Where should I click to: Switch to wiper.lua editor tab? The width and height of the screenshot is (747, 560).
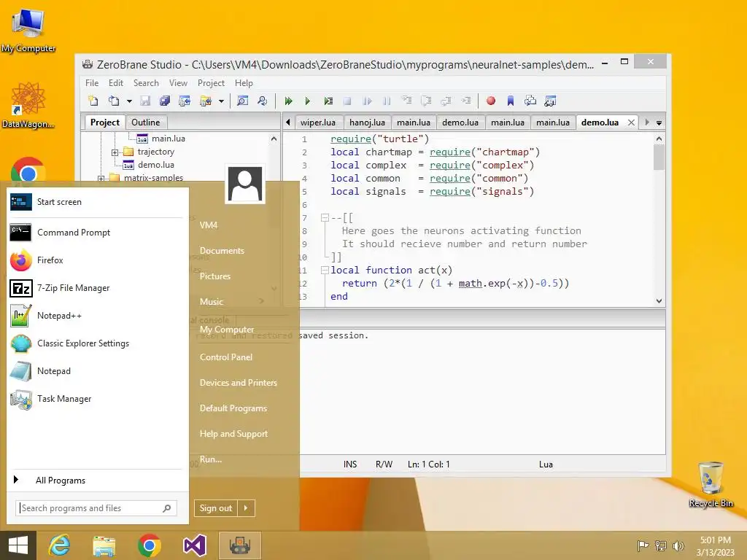click(x=318, y=122)
